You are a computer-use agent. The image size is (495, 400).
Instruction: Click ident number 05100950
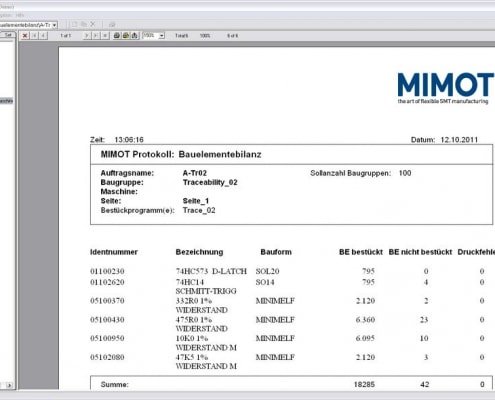coord(107,338)
